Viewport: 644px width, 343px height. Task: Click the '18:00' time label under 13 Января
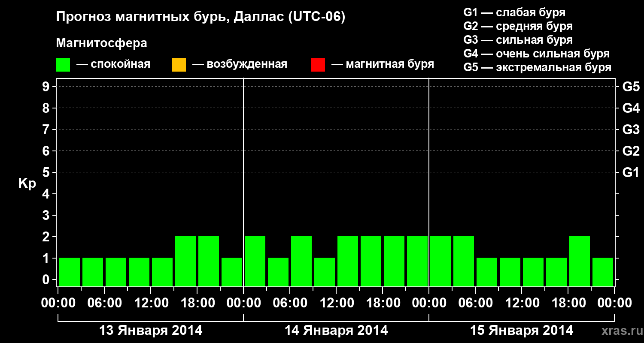point(197,303)
